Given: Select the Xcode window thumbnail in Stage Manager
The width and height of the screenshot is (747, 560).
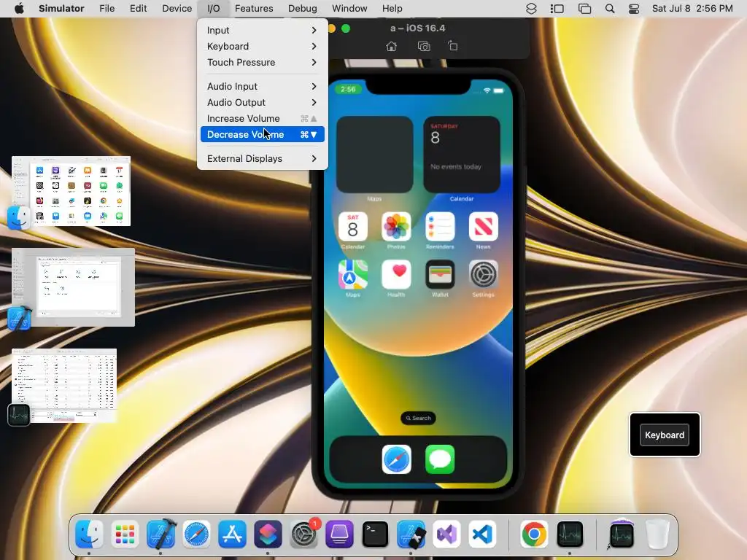Looking at the screenshot, I should click(73, 287).
